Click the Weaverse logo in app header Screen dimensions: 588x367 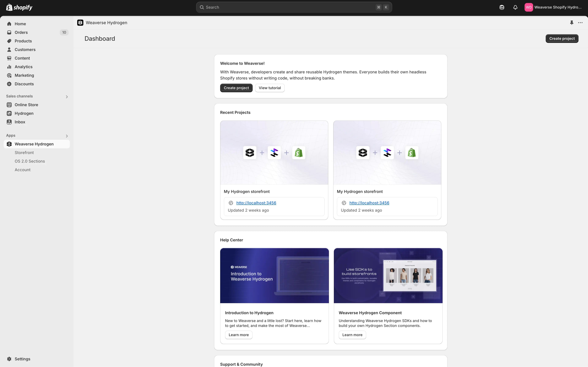[80, 23]
